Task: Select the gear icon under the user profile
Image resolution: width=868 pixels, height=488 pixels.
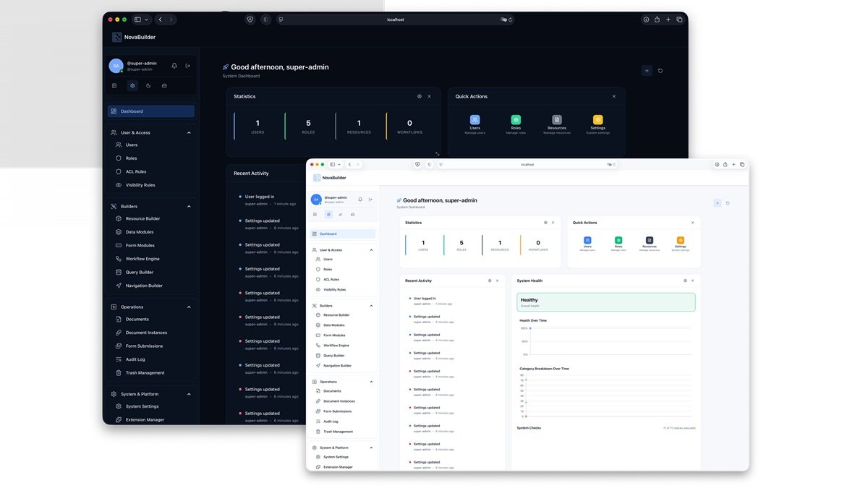Action: [132, 85]
